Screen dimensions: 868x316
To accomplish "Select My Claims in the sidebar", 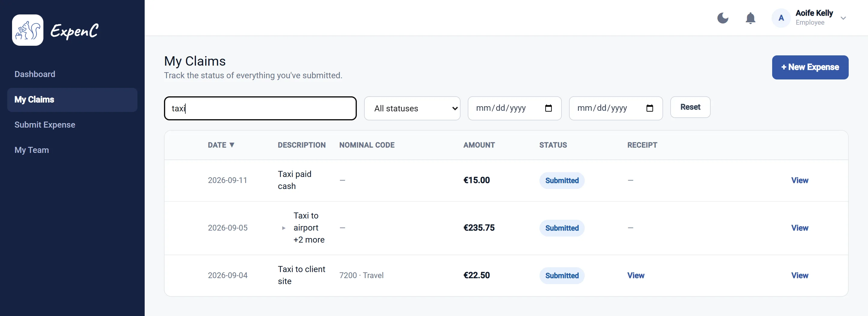I will (x=72, y=100).
